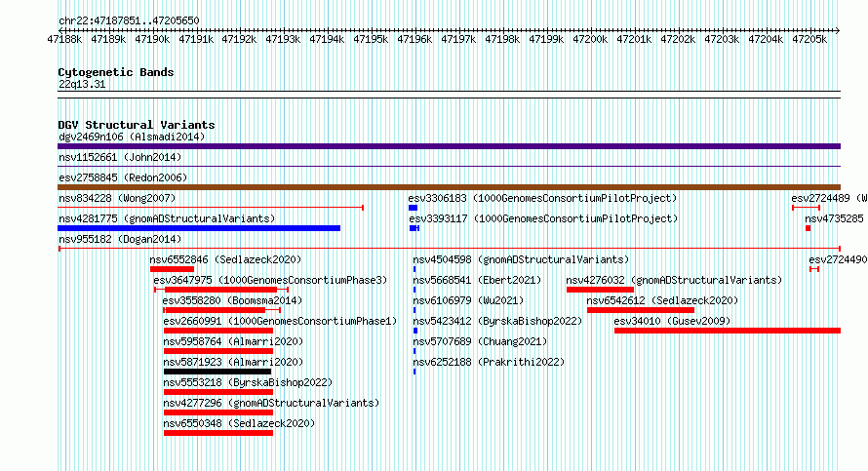Click nsv6106979 (Wu2021) label

point(468,300)
